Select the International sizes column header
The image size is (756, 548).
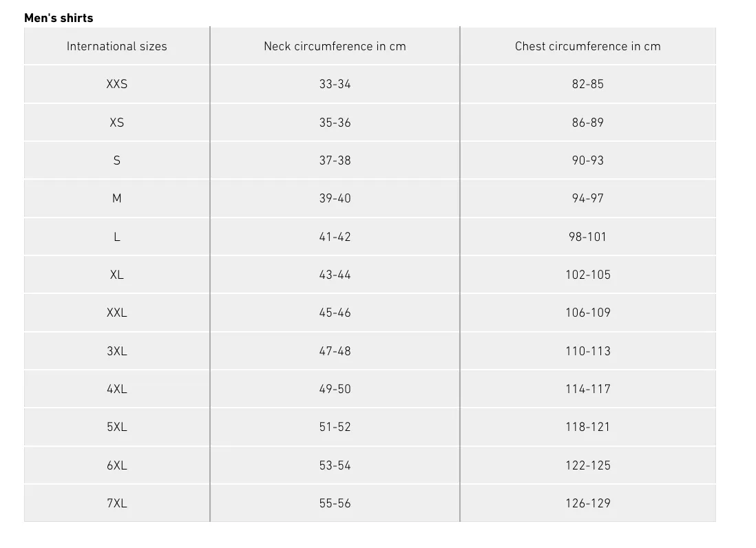click(x=116, y=46)
